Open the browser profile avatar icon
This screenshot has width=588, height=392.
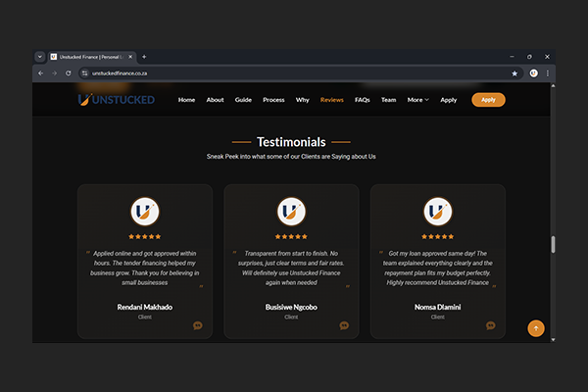[x=534, y=73]
